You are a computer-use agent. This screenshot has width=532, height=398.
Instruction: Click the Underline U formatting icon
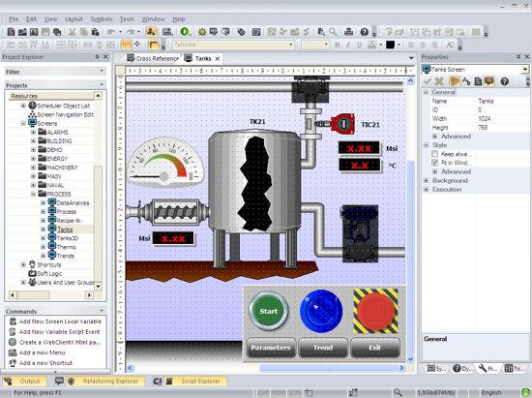tap(359, 45)
